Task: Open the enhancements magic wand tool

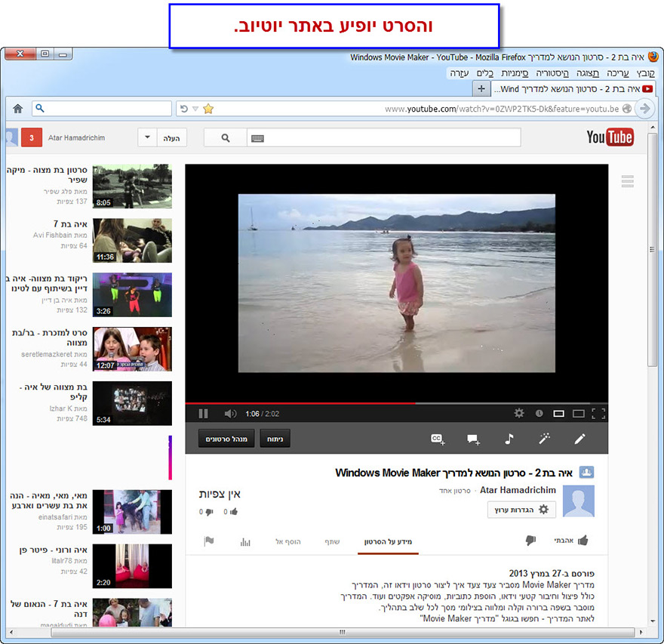Action: click(x=544, y=439)
